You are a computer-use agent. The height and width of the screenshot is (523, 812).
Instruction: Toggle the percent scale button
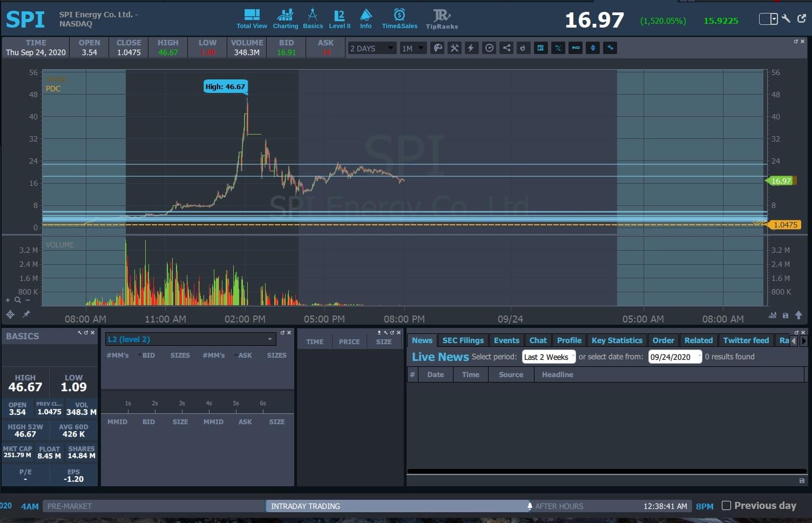coord(558,48)
